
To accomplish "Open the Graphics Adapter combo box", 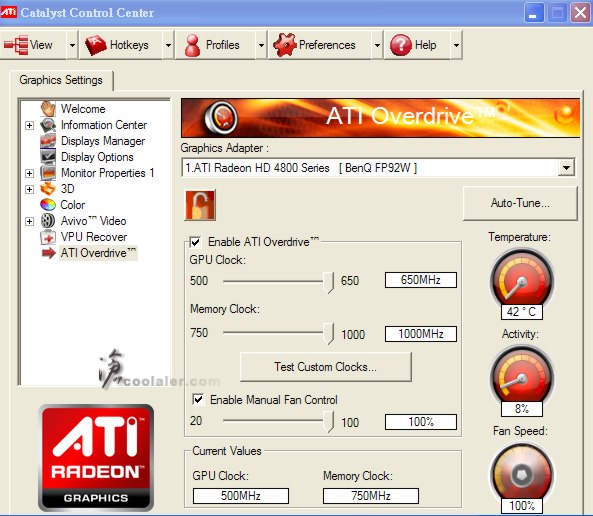I will point(378,168).
